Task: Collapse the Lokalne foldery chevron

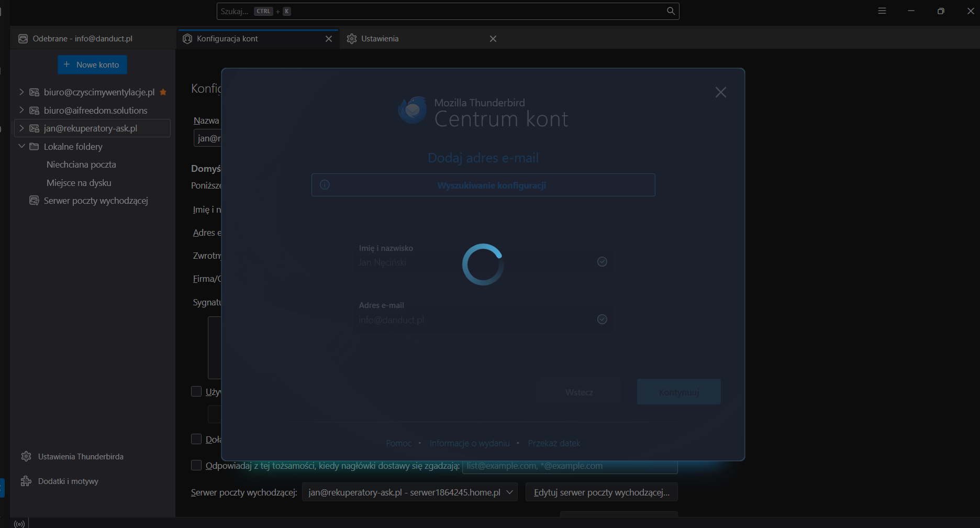Action: click(21, 146)
